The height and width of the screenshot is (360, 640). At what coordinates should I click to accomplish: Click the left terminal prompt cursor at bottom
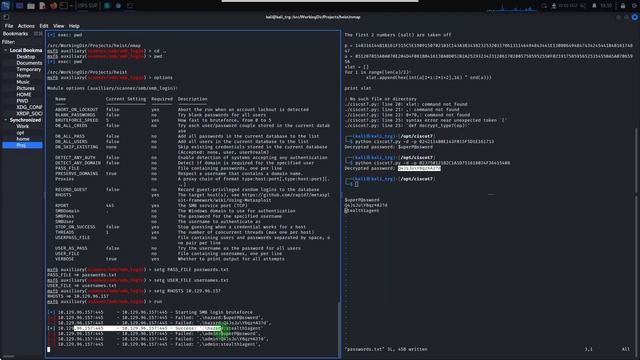coord(49,349)
